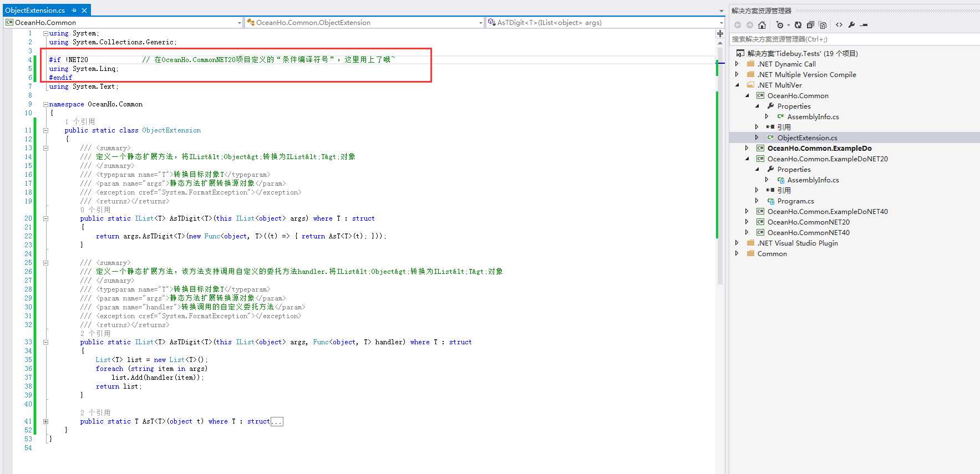Click the Forward navigation arrow in Solution Explorer
This screenshot has width=980, height=474.
click(x=750, y=25)
